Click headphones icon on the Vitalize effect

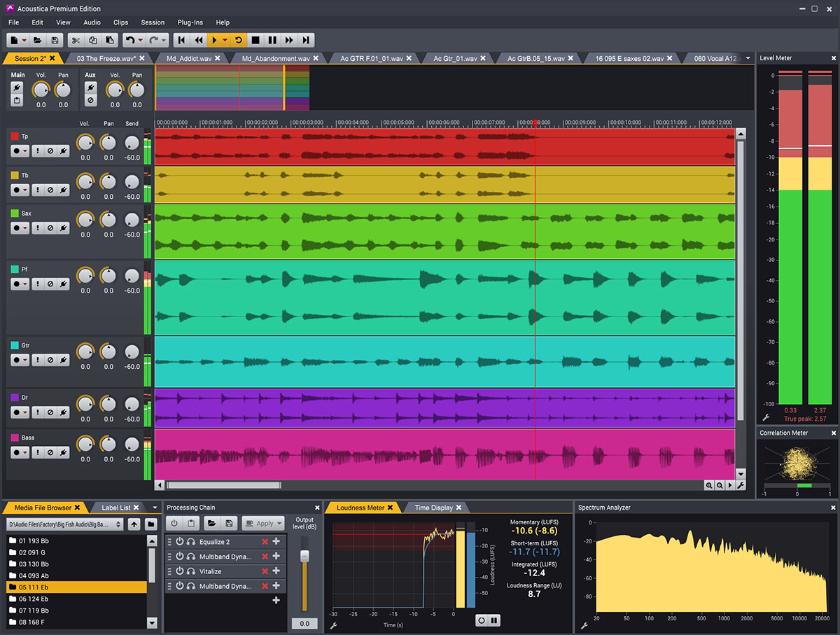tap(190, 571)
